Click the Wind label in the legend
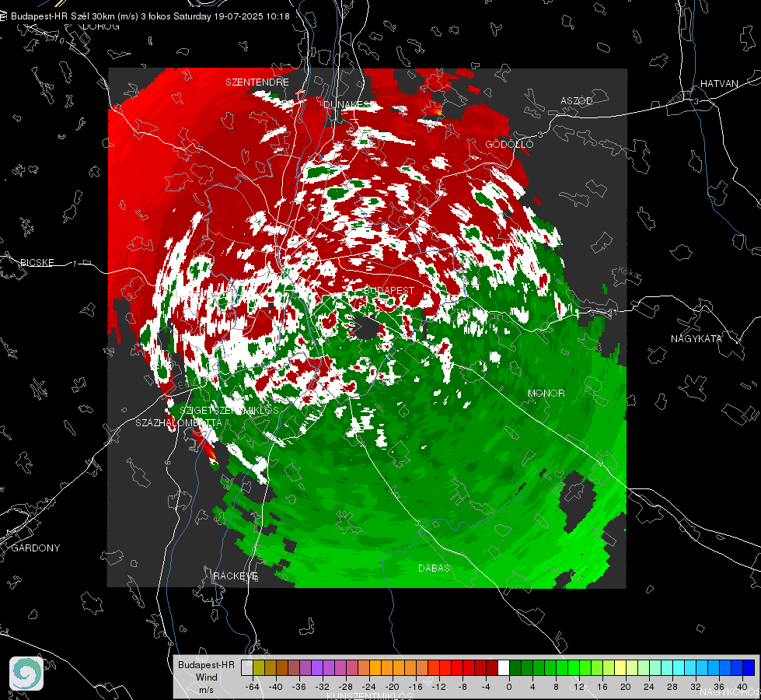Image resolution: width=761 pixels, height=700 pixels. coord(206,677)
